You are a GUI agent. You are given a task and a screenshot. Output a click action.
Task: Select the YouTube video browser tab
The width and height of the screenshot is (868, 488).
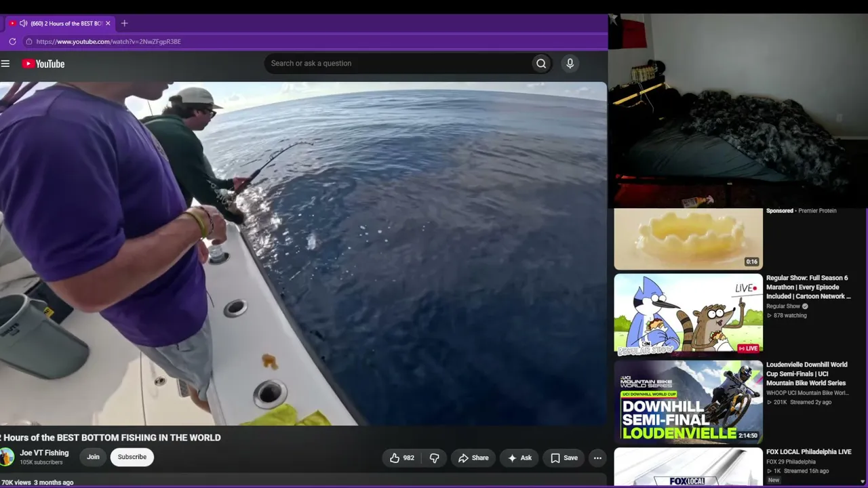(60, 23)
